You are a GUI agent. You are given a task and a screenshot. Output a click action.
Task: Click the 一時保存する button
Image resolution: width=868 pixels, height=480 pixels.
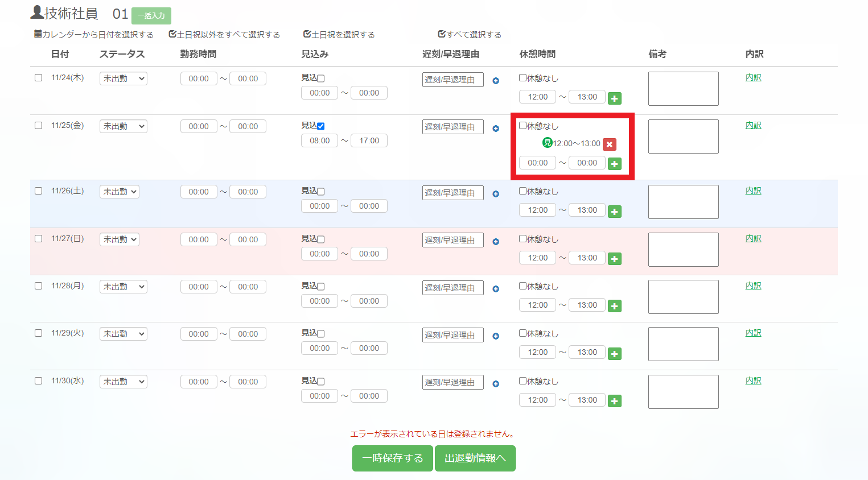[392, 458]
